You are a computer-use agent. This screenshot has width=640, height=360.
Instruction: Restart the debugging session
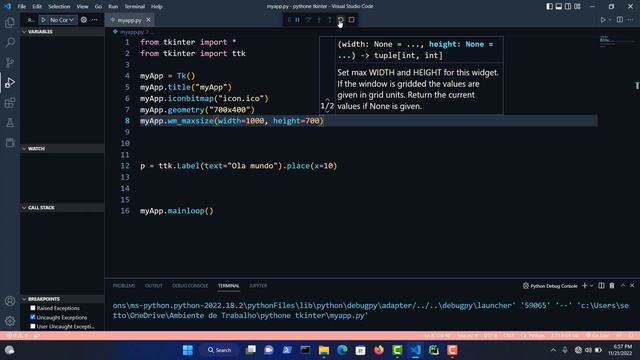tap(340, 20)
